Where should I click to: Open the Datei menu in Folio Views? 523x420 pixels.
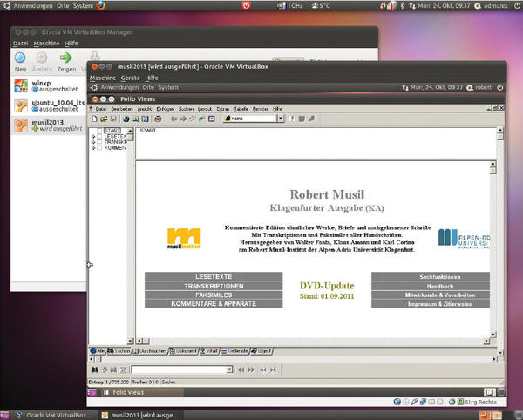click(101, 109)
